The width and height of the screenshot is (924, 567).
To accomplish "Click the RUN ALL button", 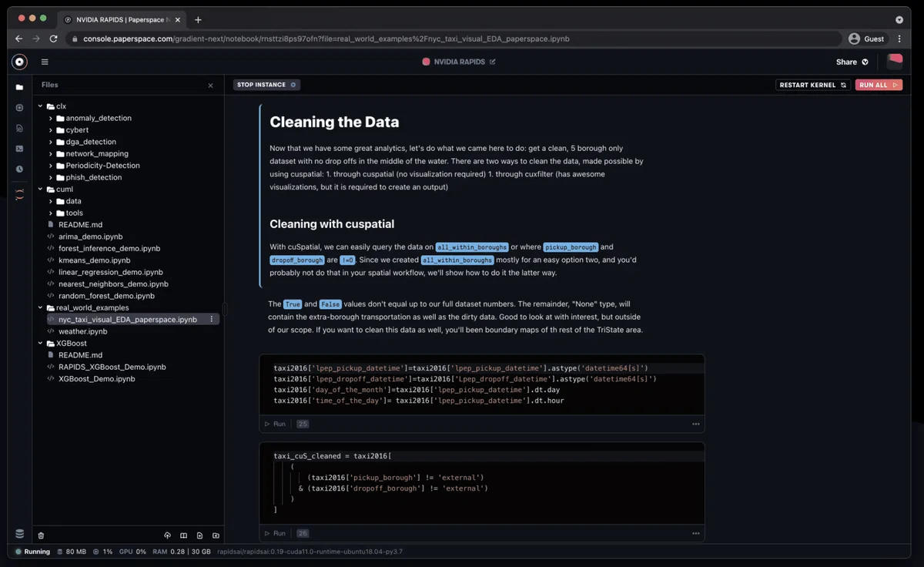I will [879, 85].
